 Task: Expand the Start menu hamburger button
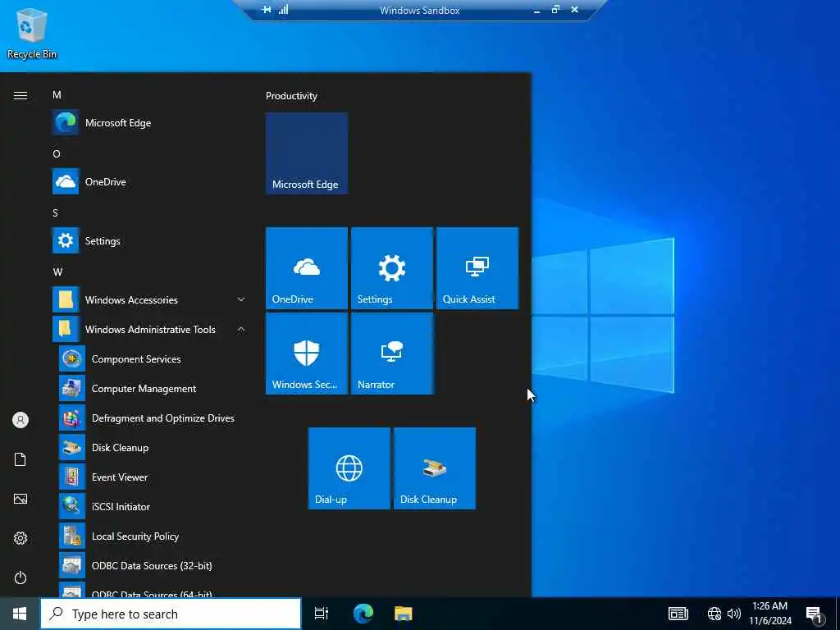click(21, 95)
